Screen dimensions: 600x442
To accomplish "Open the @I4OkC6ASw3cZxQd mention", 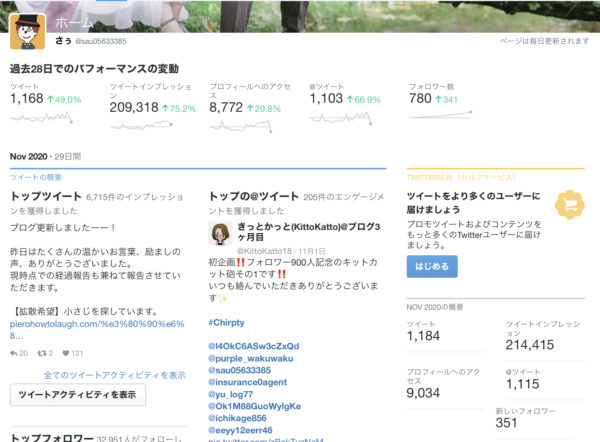I will point(254,346).
